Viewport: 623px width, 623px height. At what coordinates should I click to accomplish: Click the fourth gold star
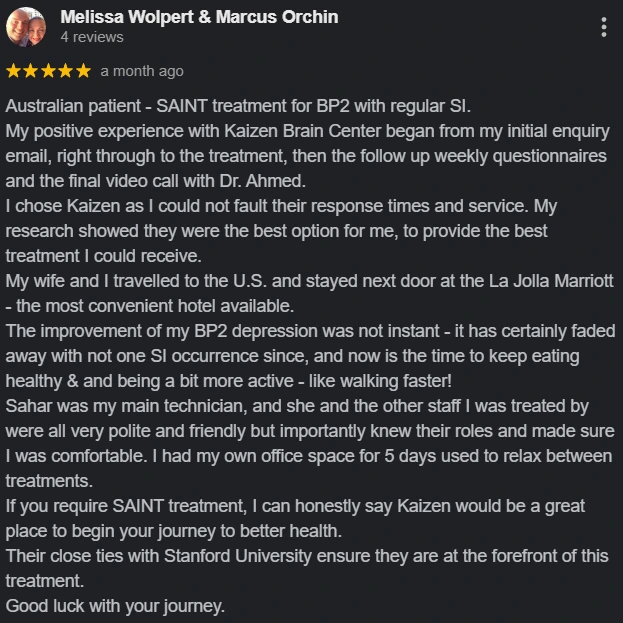click(66, 71)
